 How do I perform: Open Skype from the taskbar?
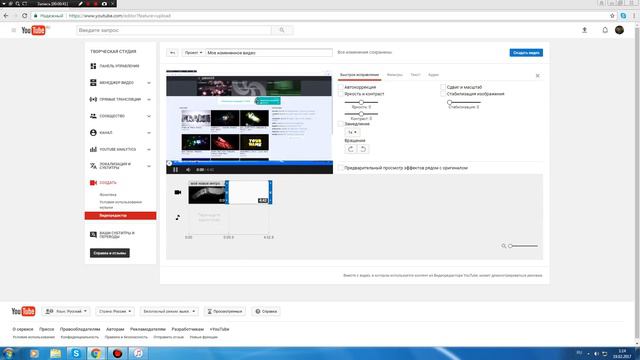tap(76, 353)
